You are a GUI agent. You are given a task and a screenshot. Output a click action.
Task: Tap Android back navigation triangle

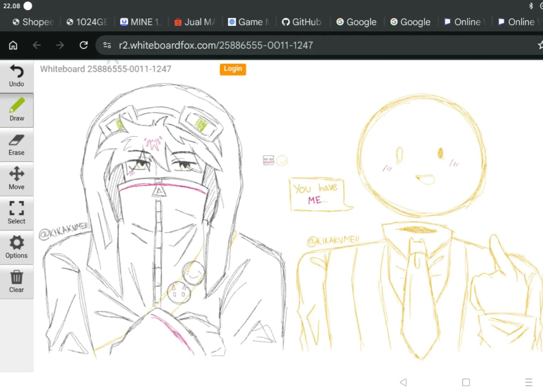(x=404, y=382)
